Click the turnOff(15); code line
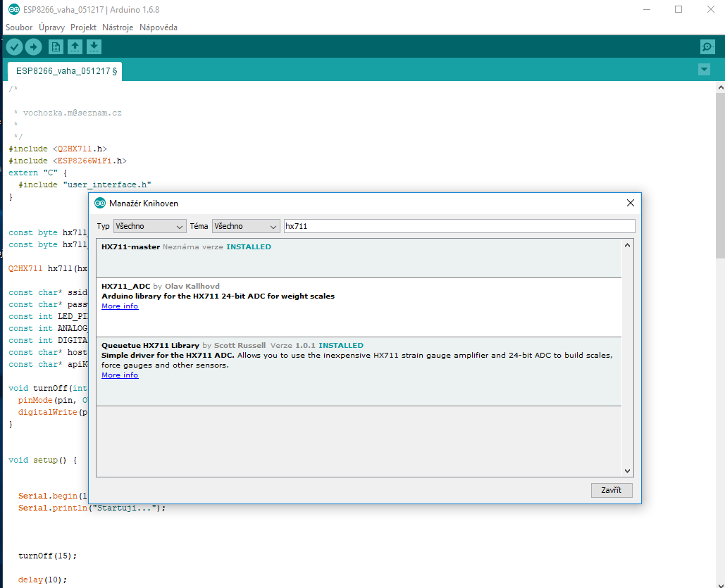 coord(48,556)
